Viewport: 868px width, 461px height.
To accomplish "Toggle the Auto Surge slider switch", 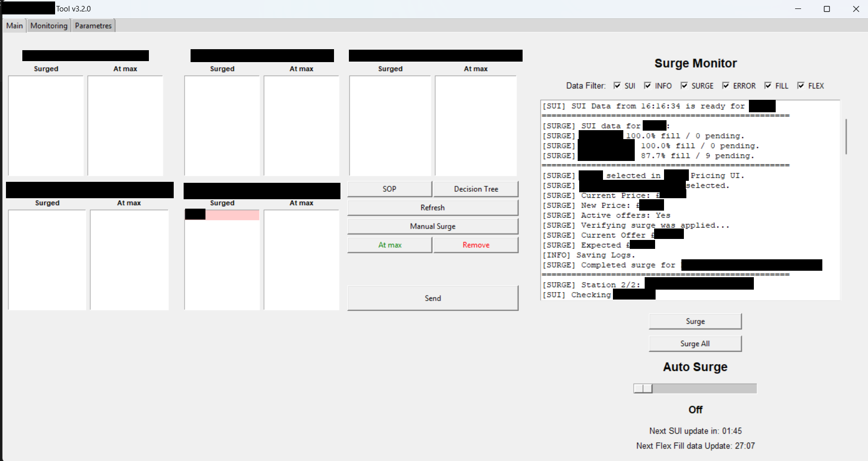I will pos(643,388).
